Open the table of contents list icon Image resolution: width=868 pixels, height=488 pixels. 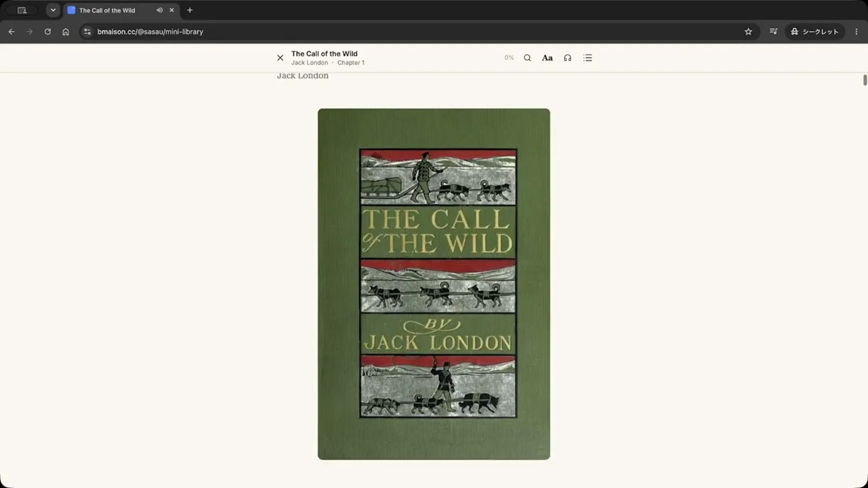pyautogui.click(x=588, y=57)
